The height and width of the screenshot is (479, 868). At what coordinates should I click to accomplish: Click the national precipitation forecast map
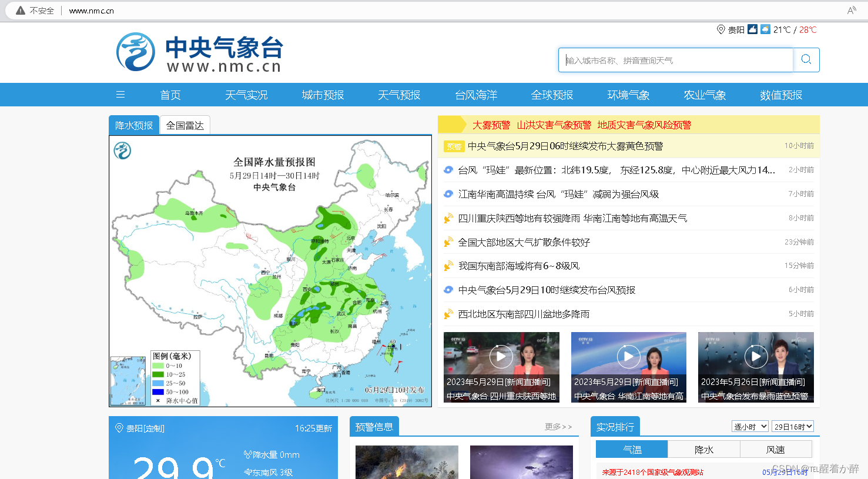pos(270,271)
